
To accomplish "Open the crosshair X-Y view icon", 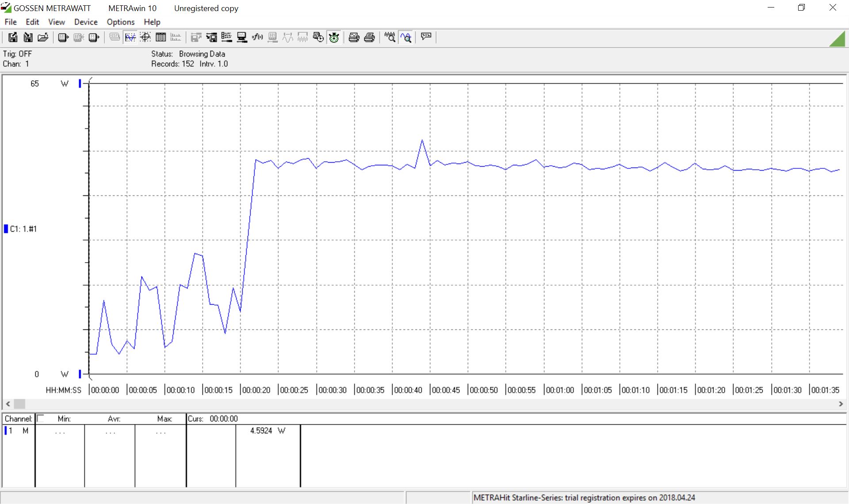I will 145,38.
